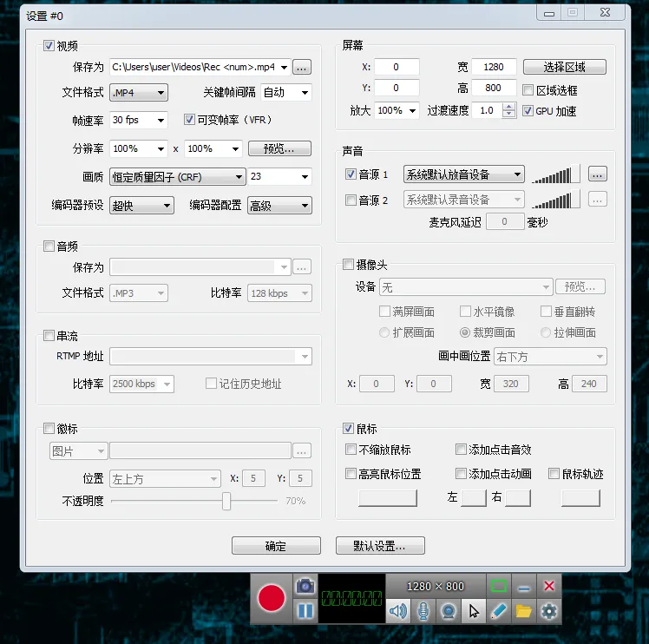The width and height of the screenshot is (649, 644).
Task: Open 编码器预设 超快 dropdown
Action: [x=141, y=206]
